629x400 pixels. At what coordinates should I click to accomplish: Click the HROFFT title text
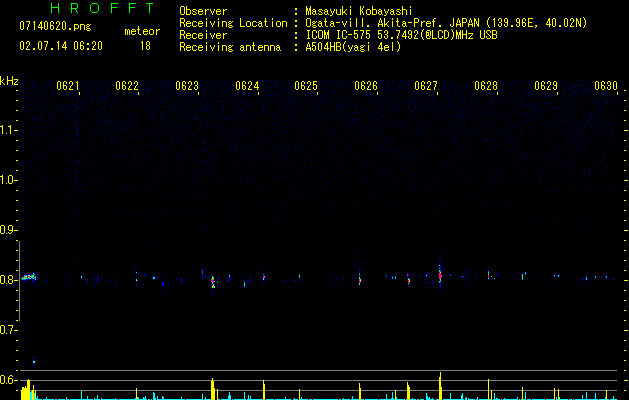click(102, 8)
